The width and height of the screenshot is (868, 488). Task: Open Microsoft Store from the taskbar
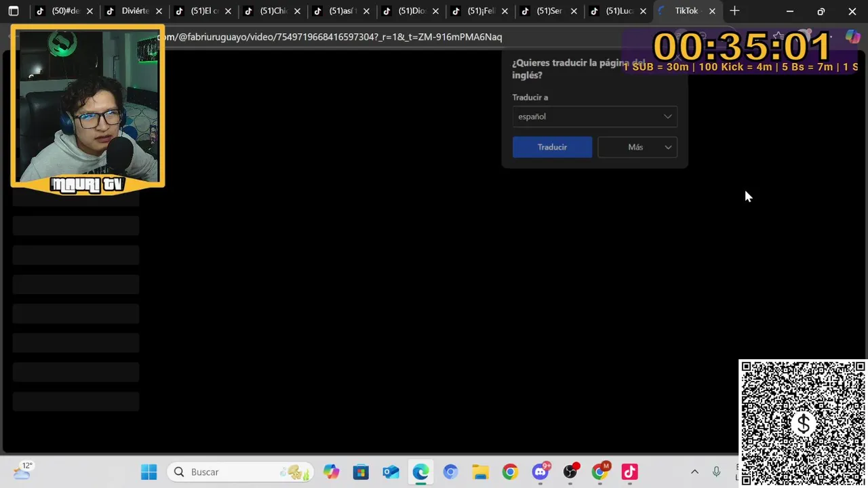361,472
